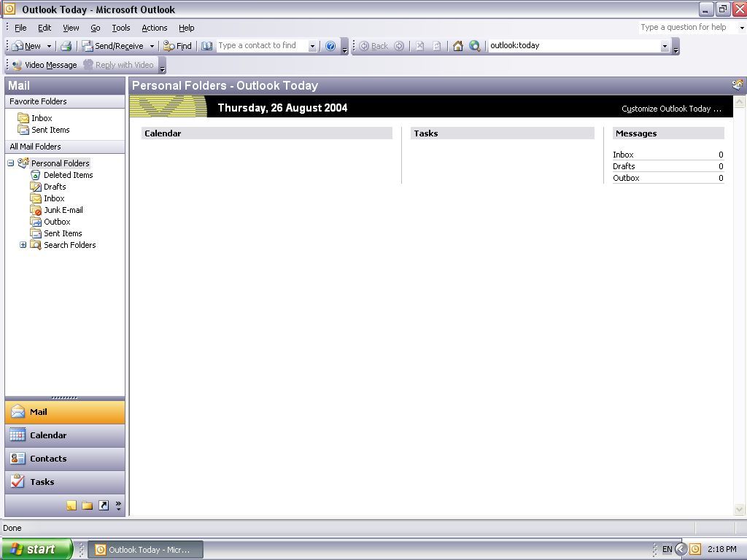The image size is (747, 560).
Task: Click Send/Receive in the toolbar
Action: [x=113, y=46]
